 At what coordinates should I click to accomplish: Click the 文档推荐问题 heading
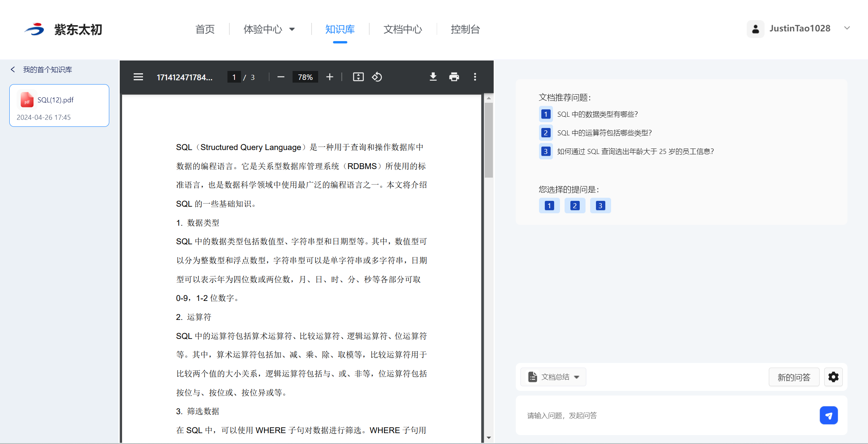(x=565, y=98)
